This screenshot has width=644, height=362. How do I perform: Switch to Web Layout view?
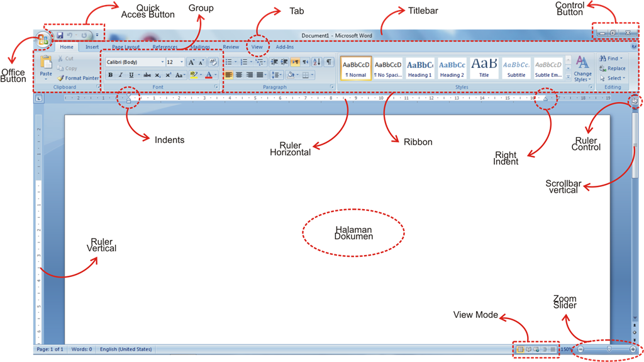pos(536,349)
